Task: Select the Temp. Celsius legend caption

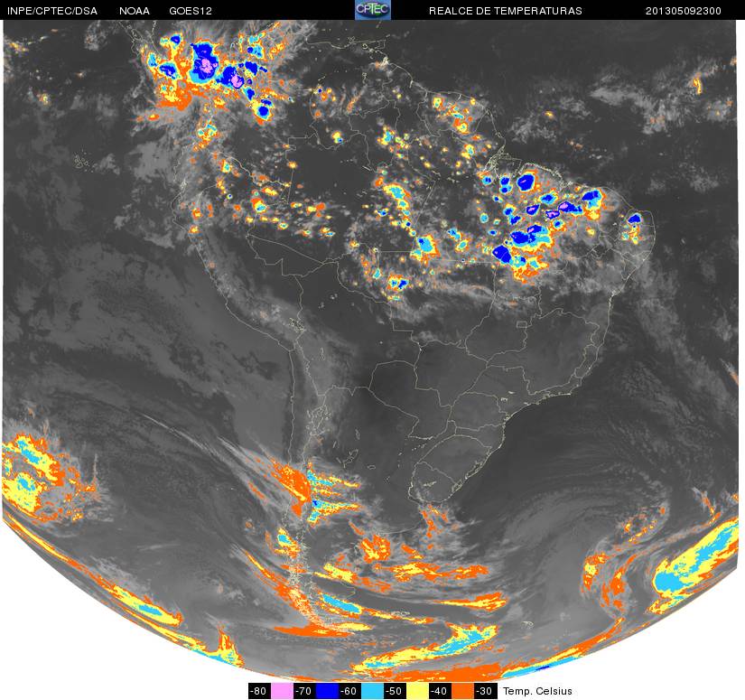Action: (x=537, y=691)
